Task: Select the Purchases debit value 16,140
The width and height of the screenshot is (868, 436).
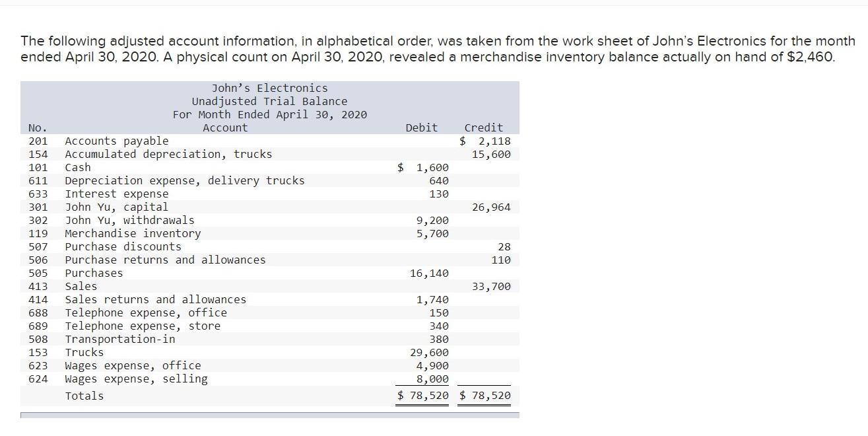Action: point(429,273)
